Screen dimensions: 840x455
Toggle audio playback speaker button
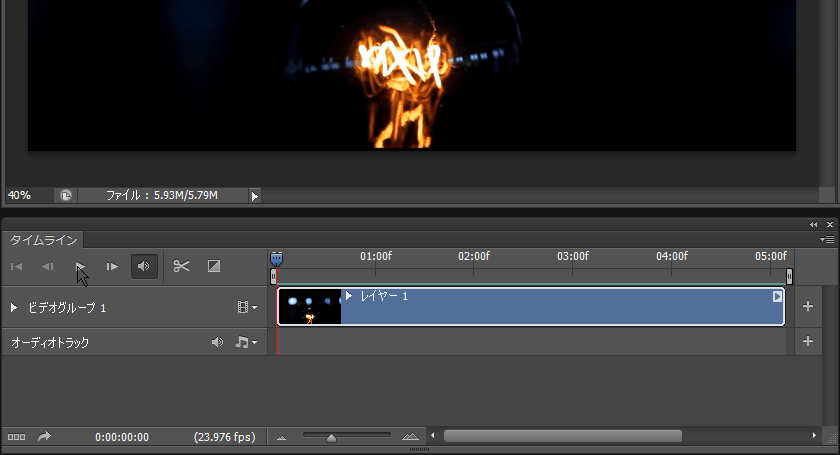(144, 266)
